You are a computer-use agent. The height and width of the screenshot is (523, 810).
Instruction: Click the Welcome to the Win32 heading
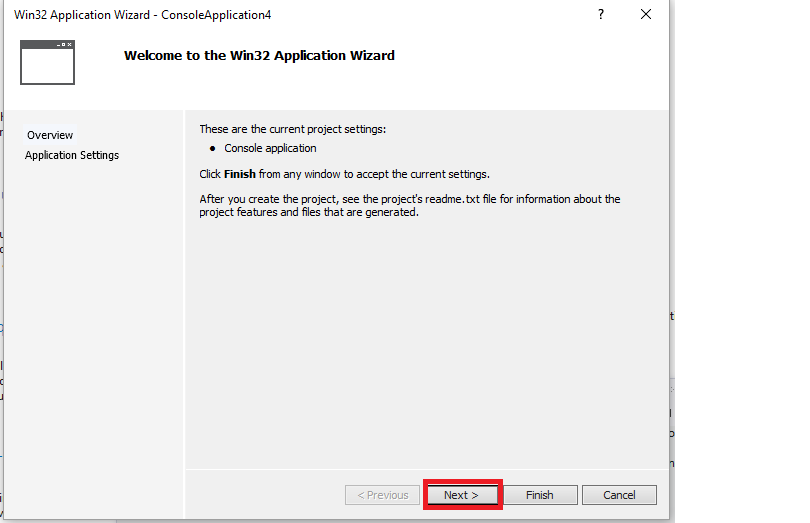tap(259, 56)
